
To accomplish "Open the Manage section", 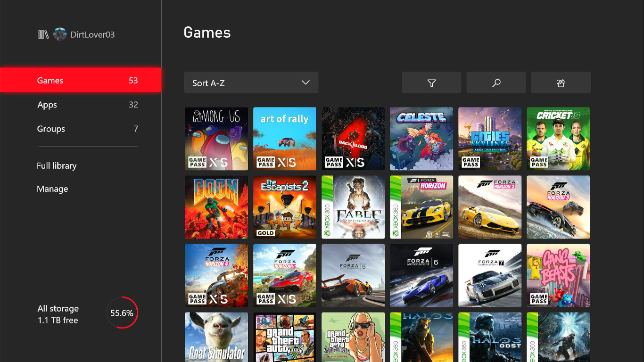I will point(52,189).
